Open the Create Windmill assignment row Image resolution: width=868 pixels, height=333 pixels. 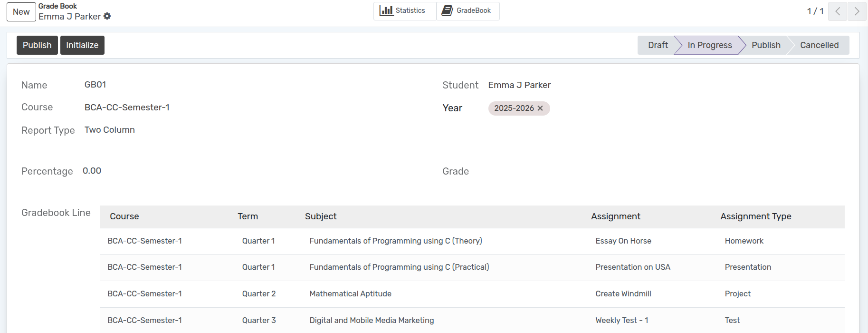pos(623,294)
